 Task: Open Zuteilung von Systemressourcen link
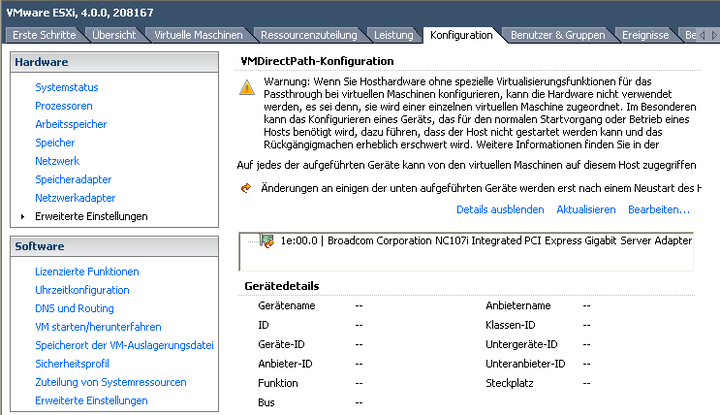tap(111, 382)
